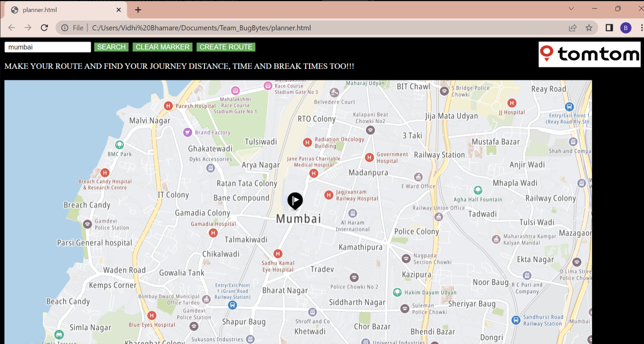Select the black Mumbai location marker
This screenshot has height=344, width=644.
coord(295,201)
